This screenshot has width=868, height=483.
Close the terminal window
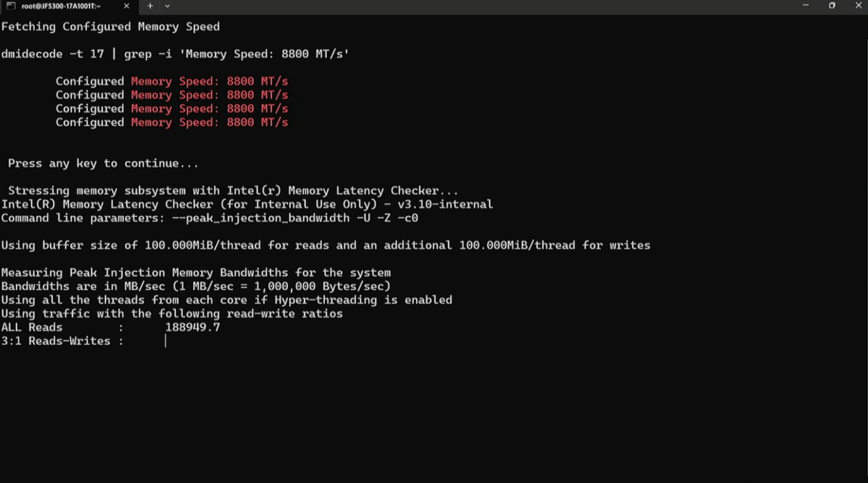[856, 6]
